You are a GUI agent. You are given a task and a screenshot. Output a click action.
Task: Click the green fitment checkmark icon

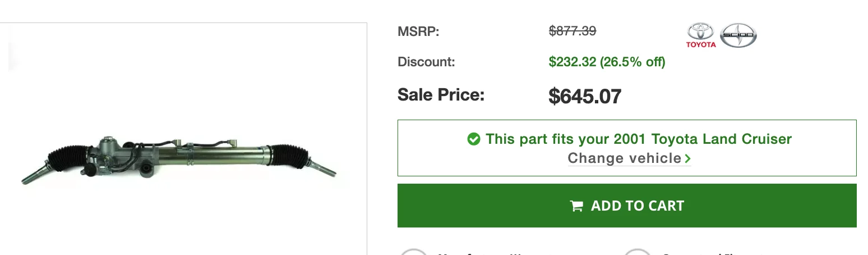click(474, 139)
